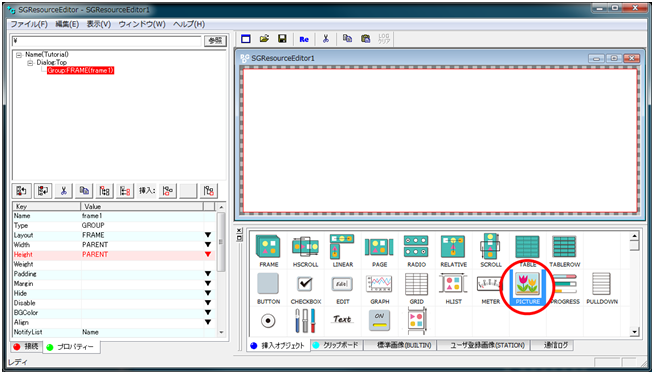Insert a BUTTON object

[x=268, y=288]
